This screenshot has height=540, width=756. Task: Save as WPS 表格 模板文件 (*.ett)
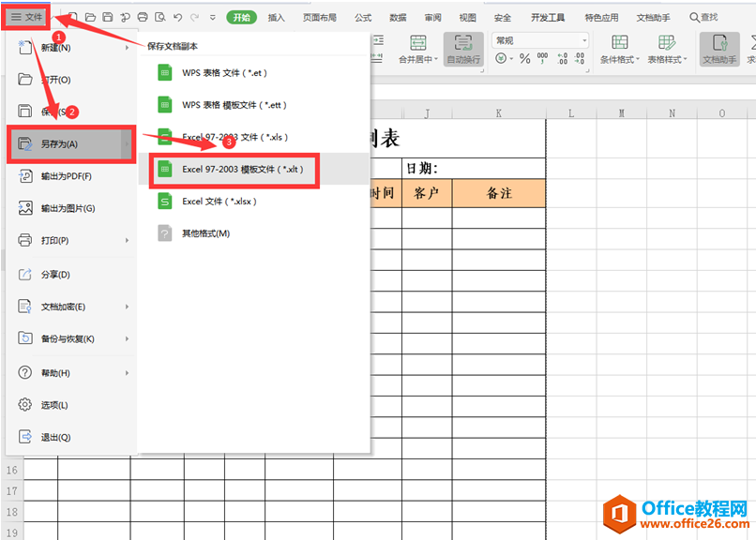254,105
